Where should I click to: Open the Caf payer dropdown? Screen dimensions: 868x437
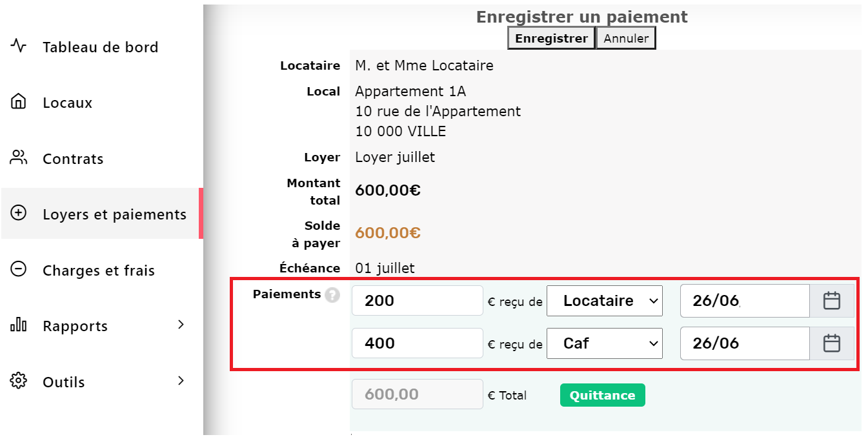pyautogui.click(x=605, y=343)
